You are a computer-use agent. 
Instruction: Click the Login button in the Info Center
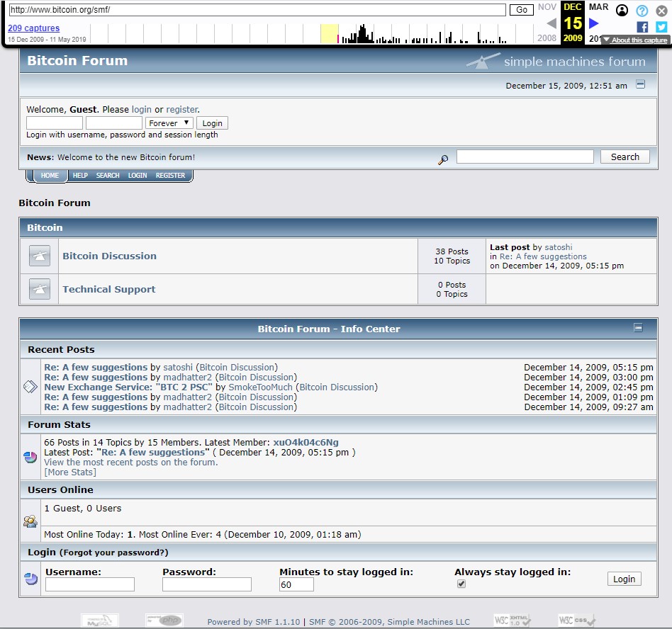coord(624,579)
